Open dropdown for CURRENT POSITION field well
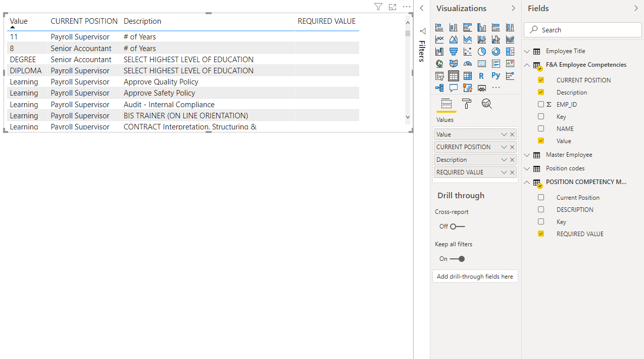The image size is (644, 359). coord(504,147)
